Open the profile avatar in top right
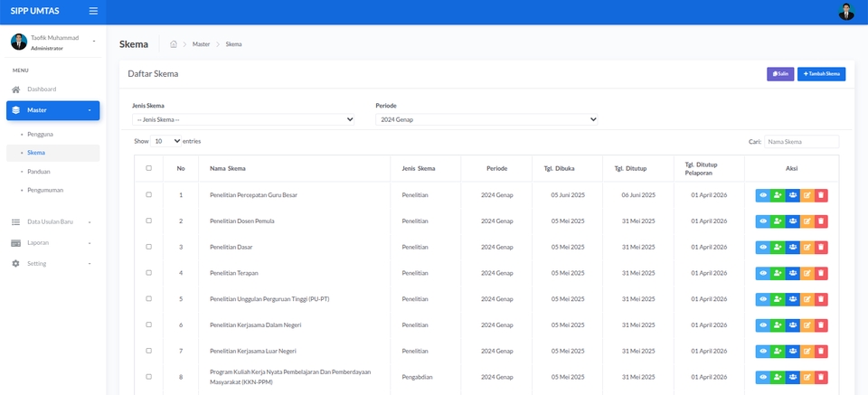Viewport: 868px width, 395px height. coord(846,12)
